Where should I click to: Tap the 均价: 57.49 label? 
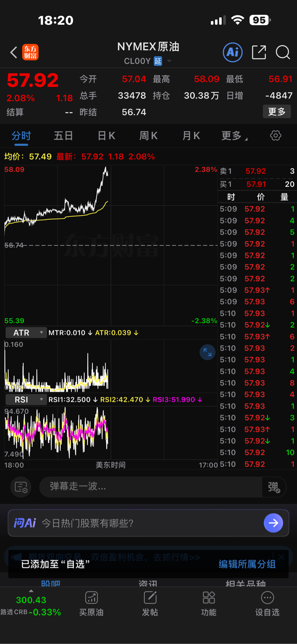tap(28, 157)
